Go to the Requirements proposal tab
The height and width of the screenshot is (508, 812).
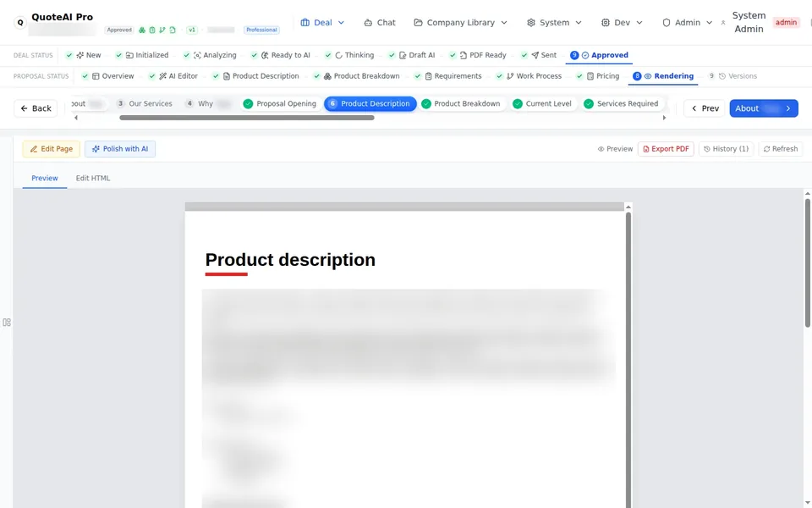tap(448, 76)
